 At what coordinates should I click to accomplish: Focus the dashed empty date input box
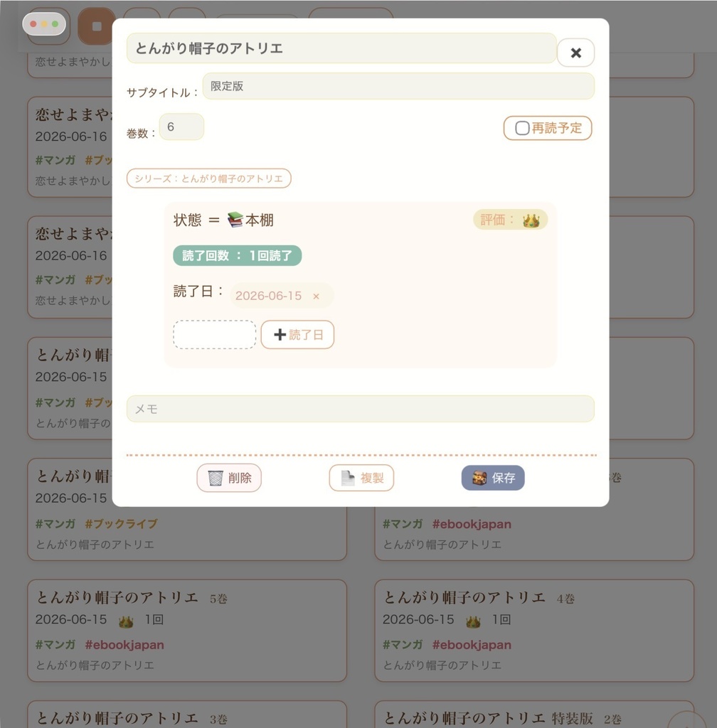click(x=215, y=334)
